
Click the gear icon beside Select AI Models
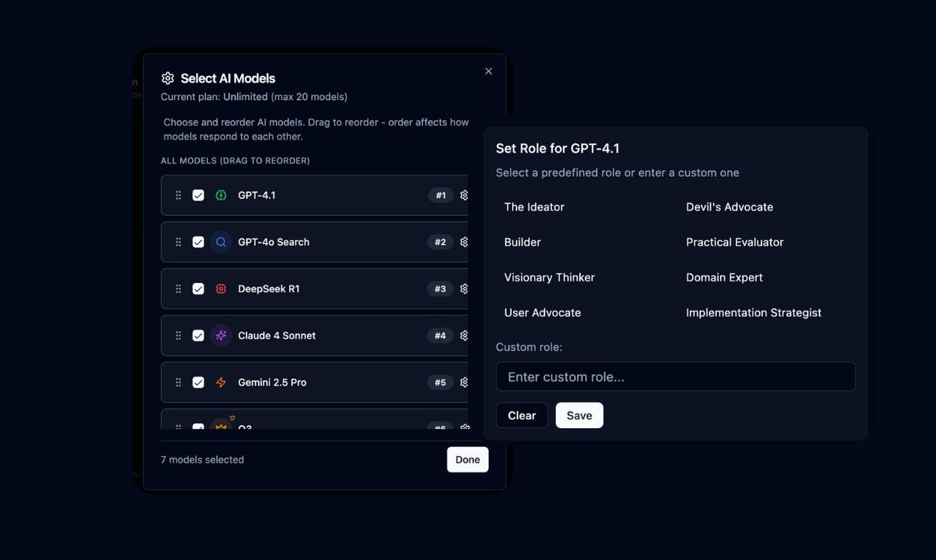(x=168, y=78)
